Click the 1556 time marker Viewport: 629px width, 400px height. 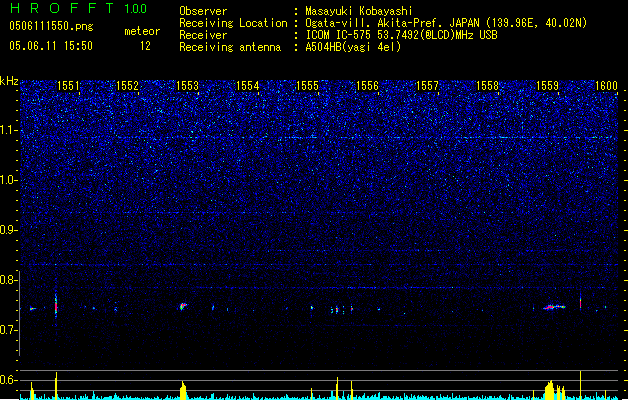pos(367,86)
